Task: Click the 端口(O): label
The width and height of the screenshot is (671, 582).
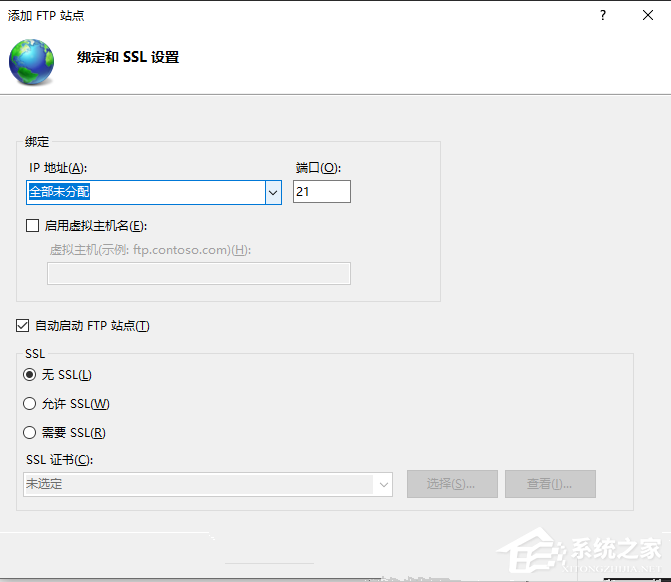Action: click(x=318, y=168)
